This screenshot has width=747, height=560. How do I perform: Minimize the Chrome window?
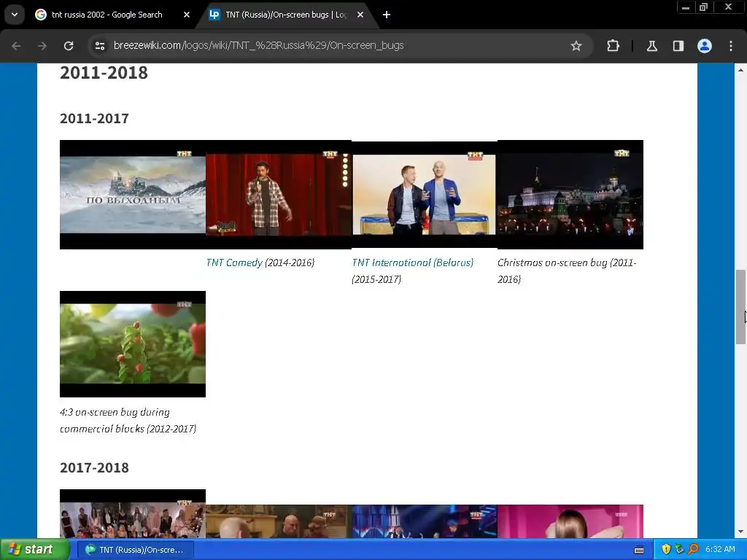[686, 7]
